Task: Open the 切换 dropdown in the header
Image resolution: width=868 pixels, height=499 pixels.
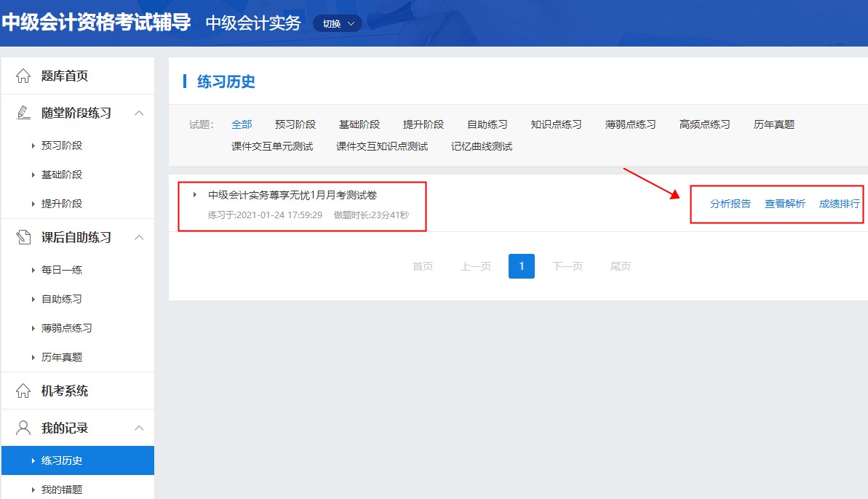Action: pyautogui.click(x=337, y=23)
